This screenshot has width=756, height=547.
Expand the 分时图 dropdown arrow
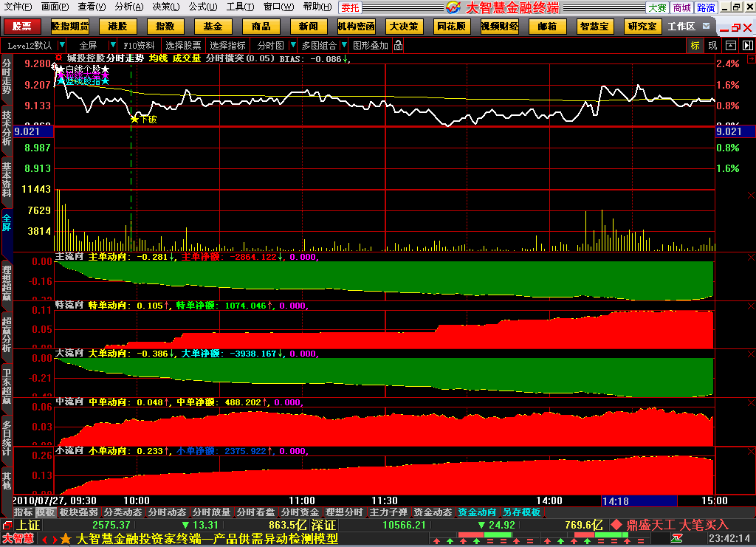pos(292,45)
